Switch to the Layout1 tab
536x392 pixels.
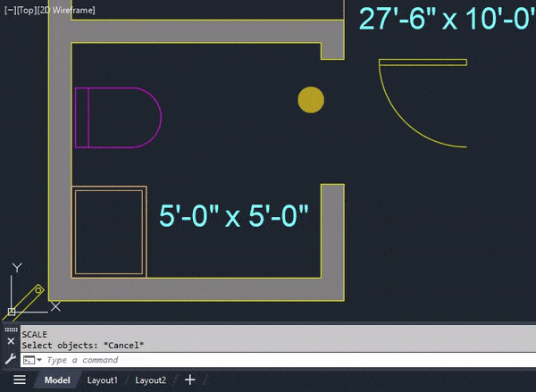click(102, 380)
